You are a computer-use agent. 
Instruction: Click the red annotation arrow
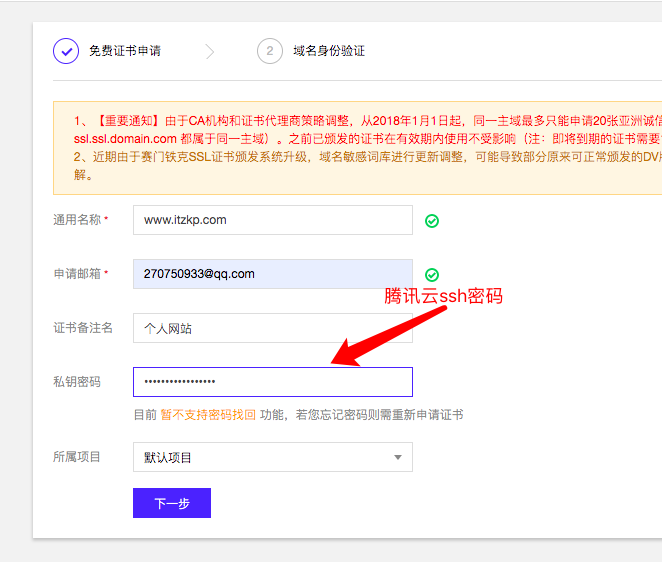[390, 333]
